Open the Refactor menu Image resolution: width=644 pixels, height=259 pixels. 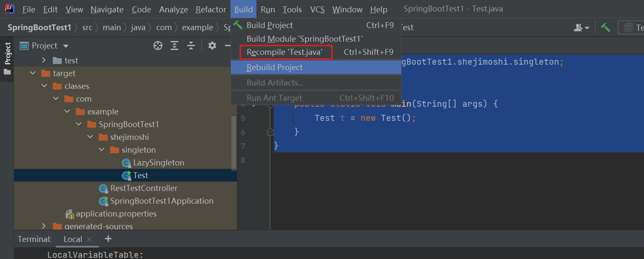[x=211, y=9]
